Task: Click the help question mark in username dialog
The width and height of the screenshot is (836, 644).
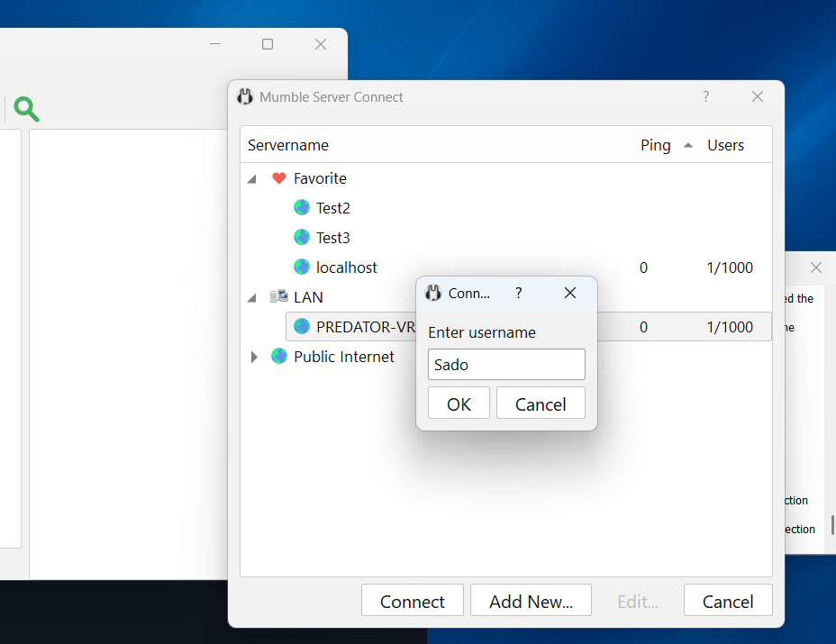Action: (x=518, y=293)
